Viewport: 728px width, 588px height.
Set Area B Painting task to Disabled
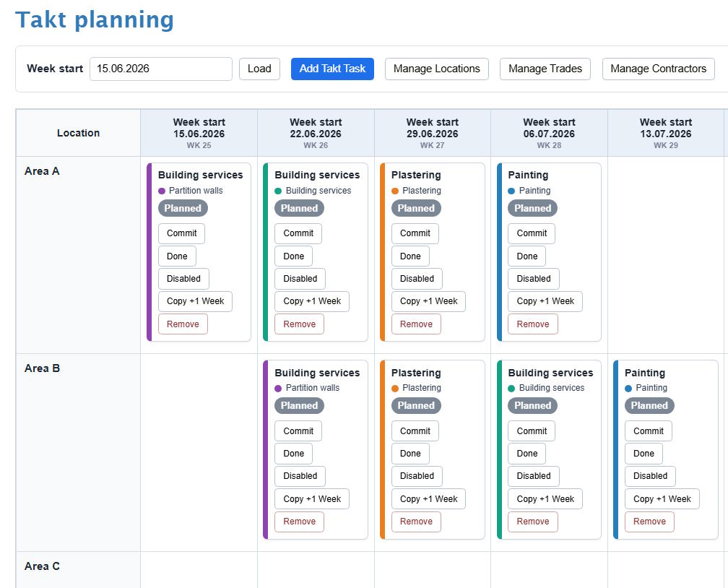pos(650,476)
